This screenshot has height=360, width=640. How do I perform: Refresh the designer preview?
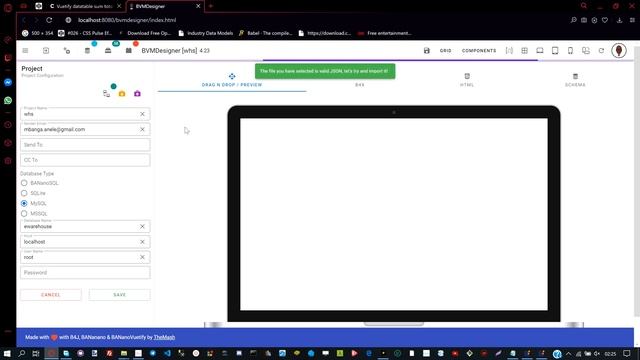click(601, 51)
